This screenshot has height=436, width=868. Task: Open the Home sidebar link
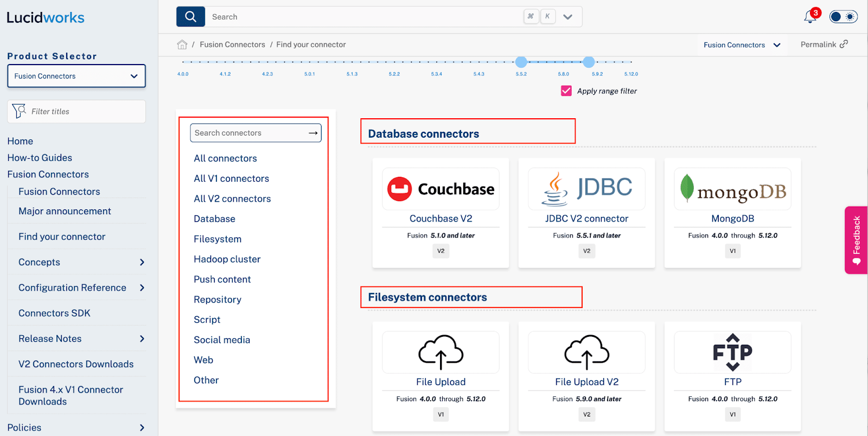click(20, 141)
